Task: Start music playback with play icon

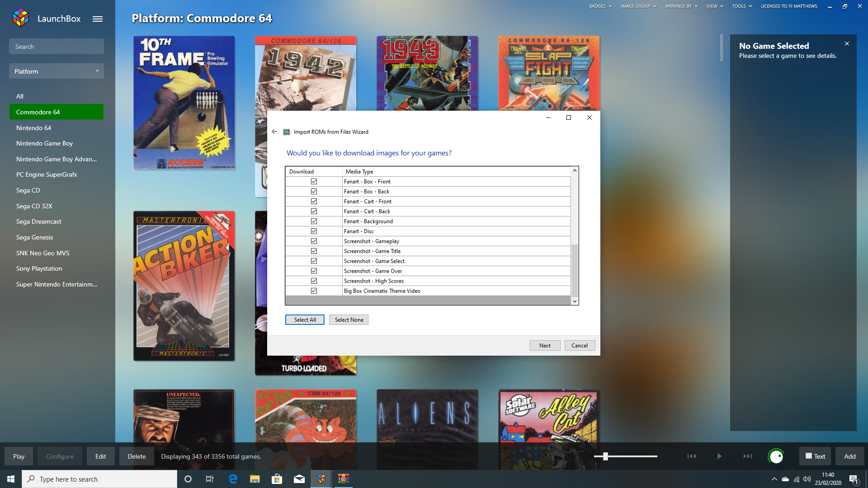Action: (x=719, y=456)
